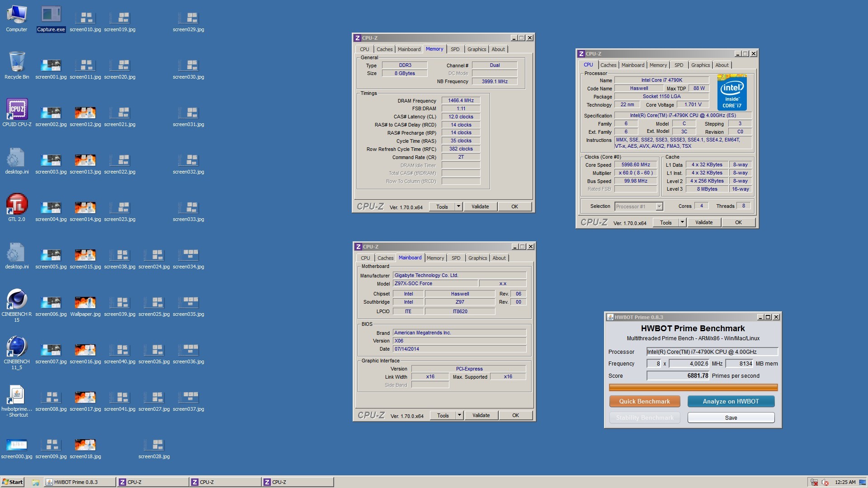Open the explorer folder icon in taskbar
This screenshot has width=868, height=488.
click(x=35, y=482)
